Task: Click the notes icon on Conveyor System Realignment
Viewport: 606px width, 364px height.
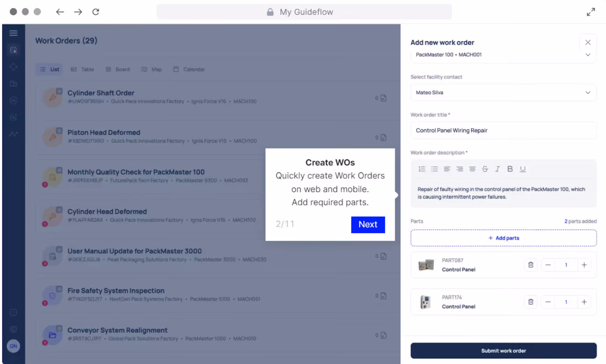Action: (x=383, y=335)
